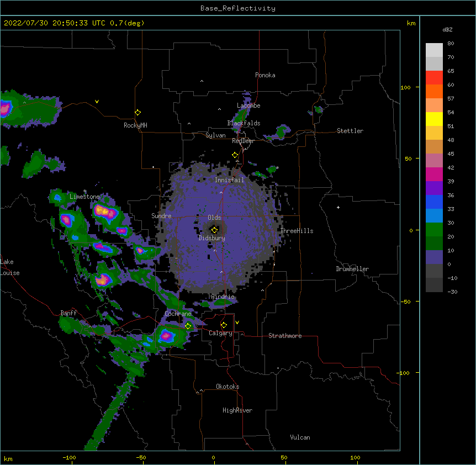Viewport: 476px width, 465px height.
Task: Click the white plus marker north of Drumheller
Action: point(338,207)
